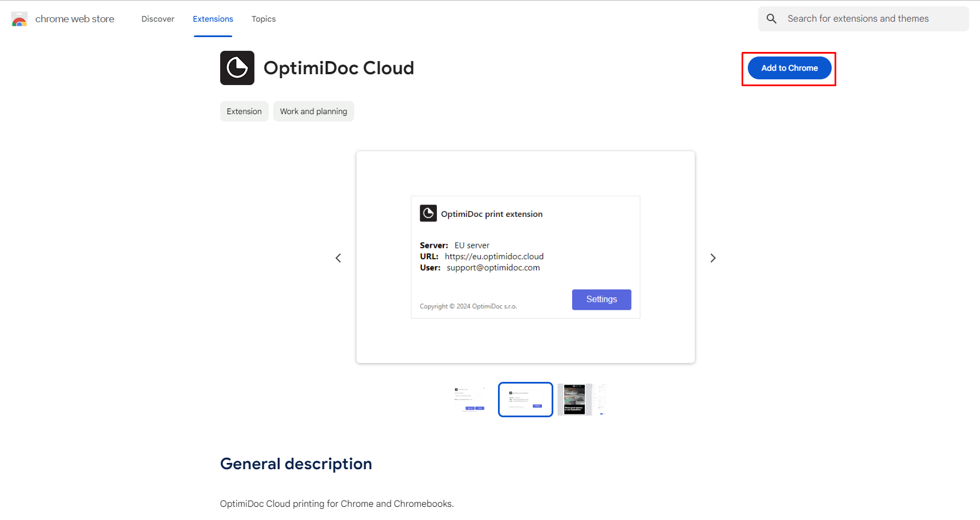Click the support@optimidoc.com user text

click(x=493, y=268)
